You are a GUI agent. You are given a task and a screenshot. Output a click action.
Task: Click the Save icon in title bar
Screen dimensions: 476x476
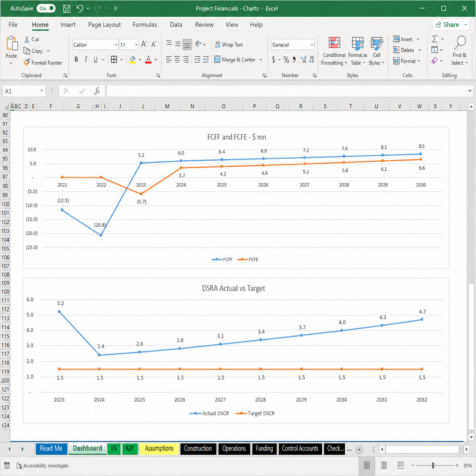66,8
